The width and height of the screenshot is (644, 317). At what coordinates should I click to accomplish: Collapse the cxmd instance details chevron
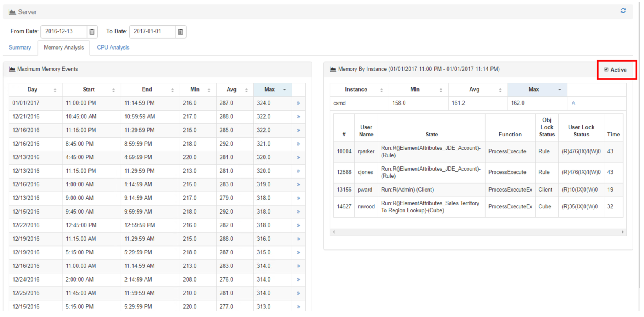(574, 103)
